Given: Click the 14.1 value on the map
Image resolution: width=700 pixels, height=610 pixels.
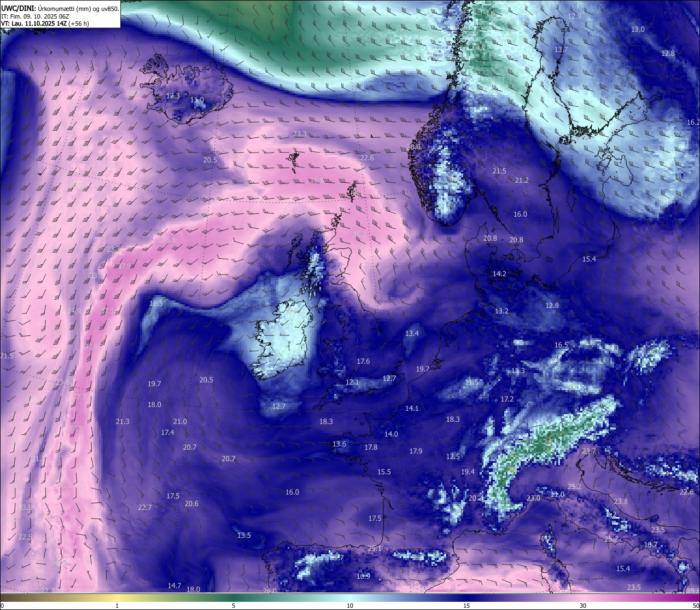Looking at the screenshot, I should pos(412,408).
